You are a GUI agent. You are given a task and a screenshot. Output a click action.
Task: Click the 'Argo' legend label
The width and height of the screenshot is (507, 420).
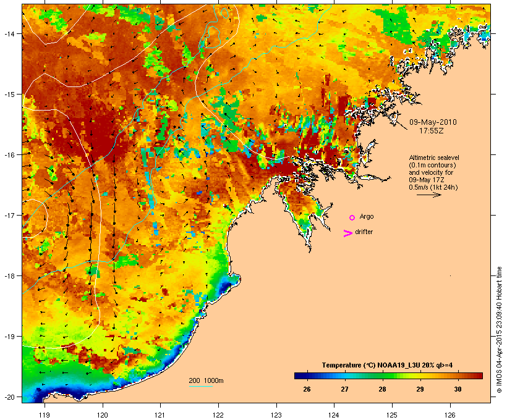367,216
